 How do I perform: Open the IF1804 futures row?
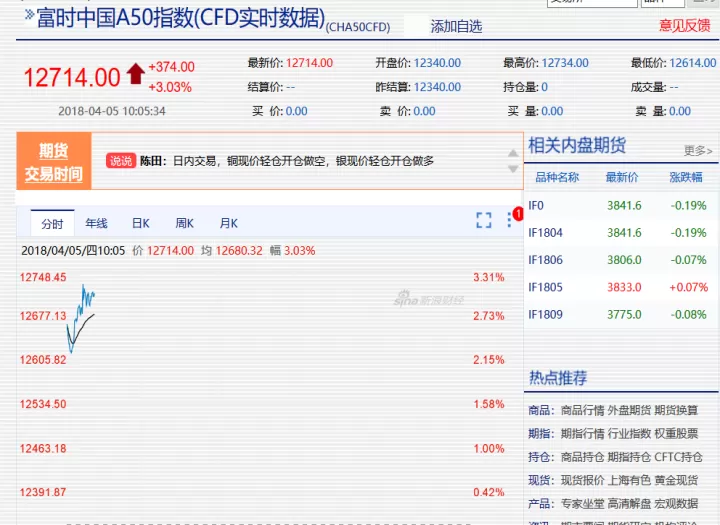(621, 232)
